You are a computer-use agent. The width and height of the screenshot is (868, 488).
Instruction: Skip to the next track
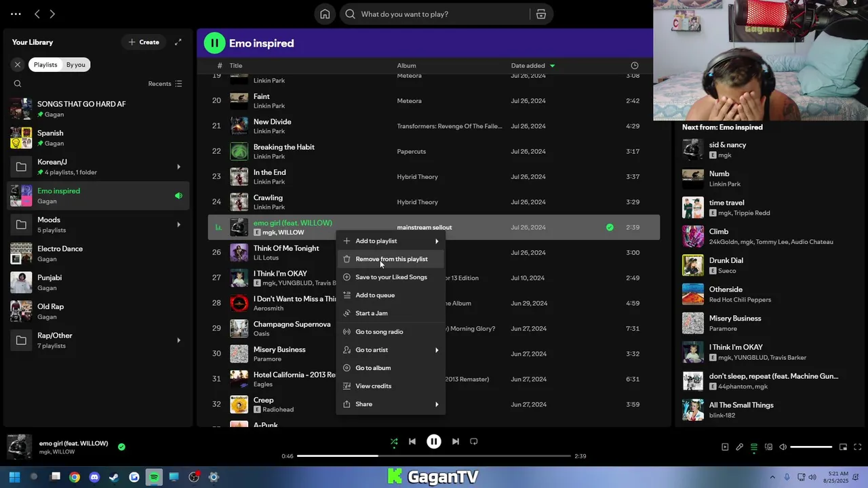455,441
